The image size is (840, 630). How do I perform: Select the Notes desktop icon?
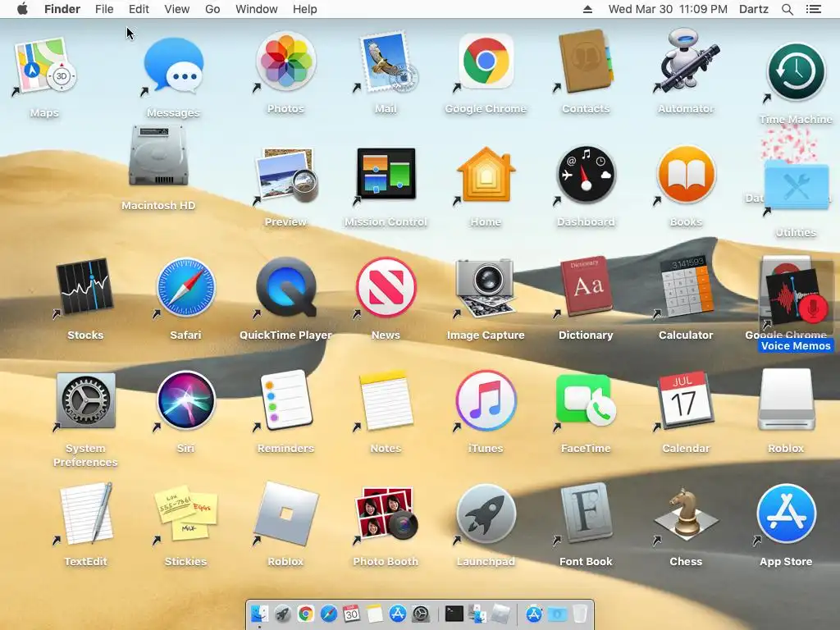pos(386,400)
